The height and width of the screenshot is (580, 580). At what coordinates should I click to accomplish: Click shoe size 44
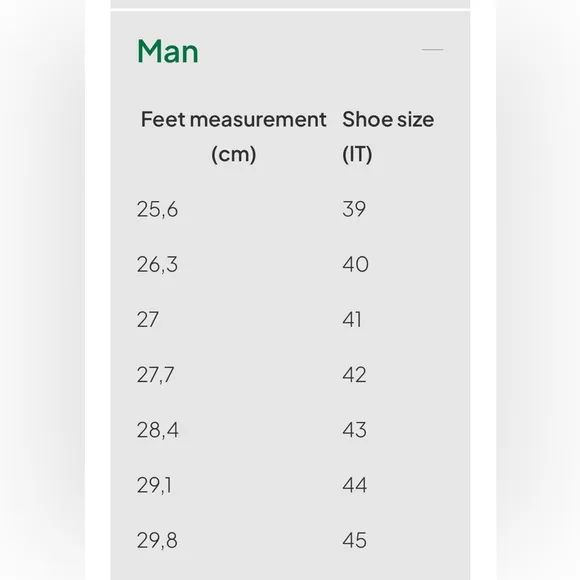(354, 485)
